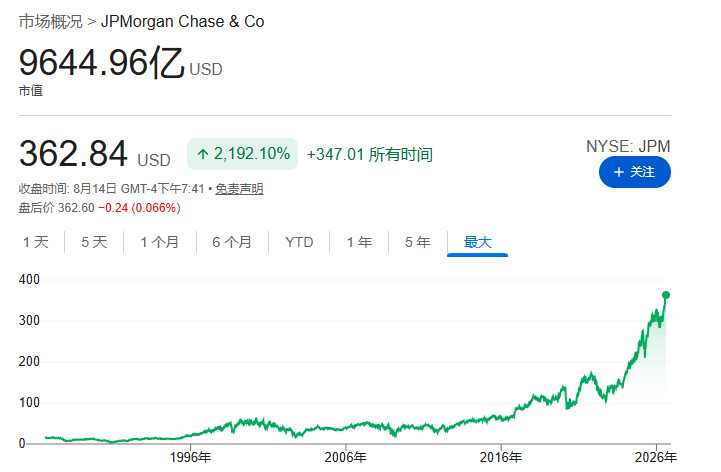This screenshot has width=721, height=472.
Task: Choose the 1 年 range tab
Action: 359,242
